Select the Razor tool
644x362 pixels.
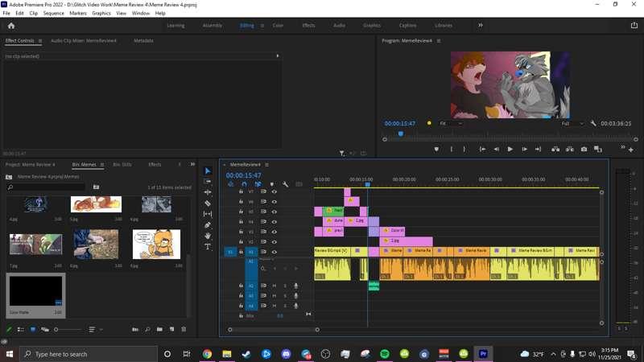click(208, 204)
